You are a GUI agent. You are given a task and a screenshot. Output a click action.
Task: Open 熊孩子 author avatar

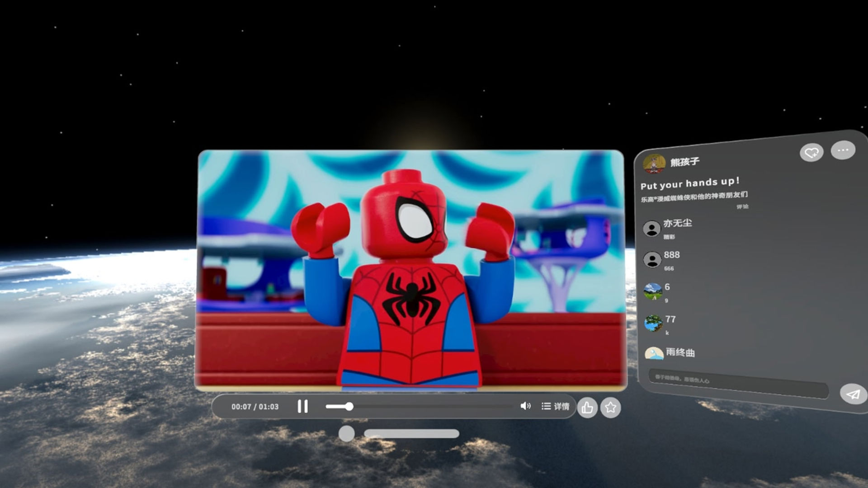pos(654,164)
